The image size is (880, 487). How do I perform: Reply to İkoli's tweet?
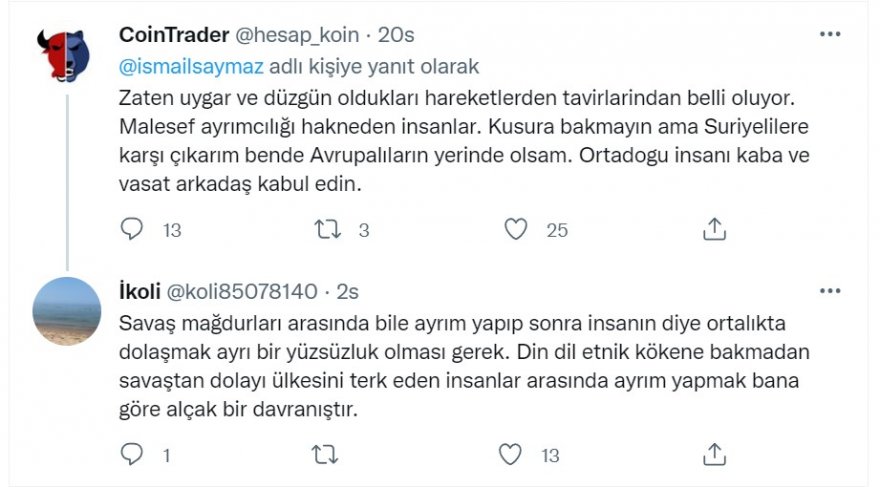point(133,455)
